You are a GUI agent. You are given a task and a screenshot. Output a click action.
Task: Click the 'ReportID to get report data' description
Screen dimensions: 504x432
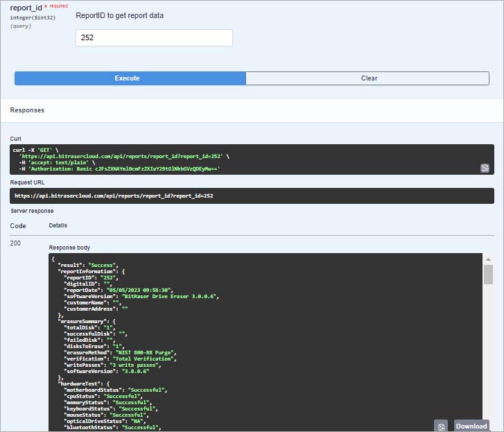pos(119,15)
